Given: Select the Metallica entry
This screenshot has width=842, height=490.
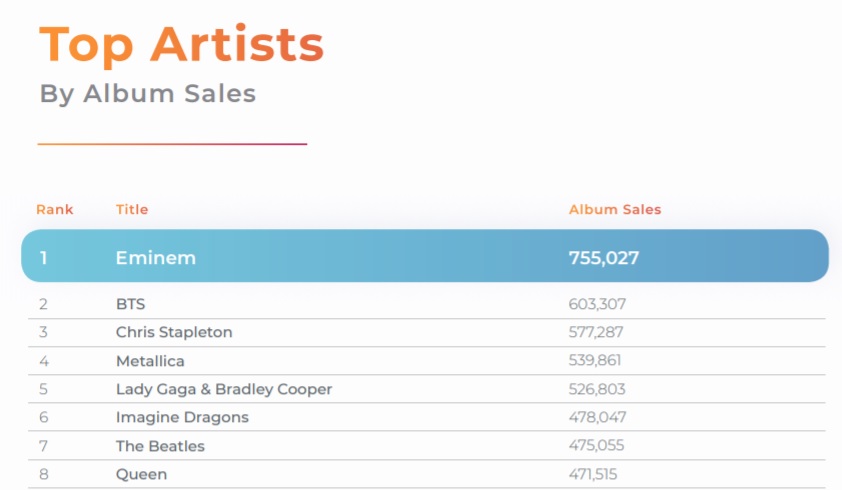Looking at the screenshot, I should tap(150, 361).
